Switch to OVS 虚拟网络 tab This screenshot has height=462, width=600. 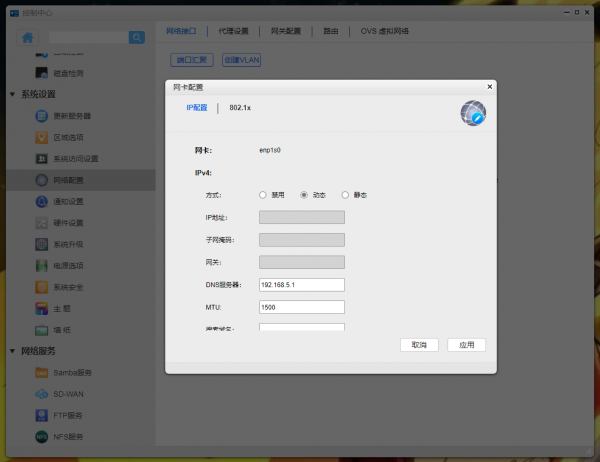pyautogui.click(x=385, y=31)
